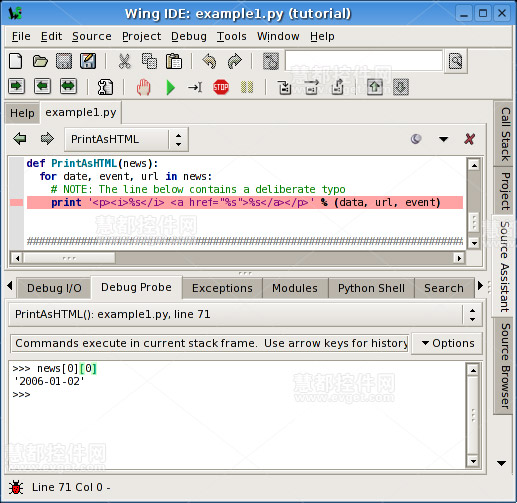
Task: Click the grayed-out Save icon
Action: (64, 61)
